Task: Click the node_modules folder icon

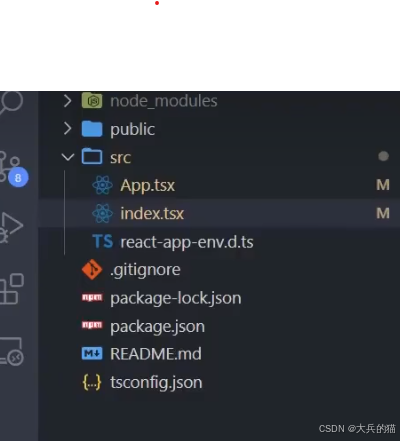Action: click(x=92, y=101)
